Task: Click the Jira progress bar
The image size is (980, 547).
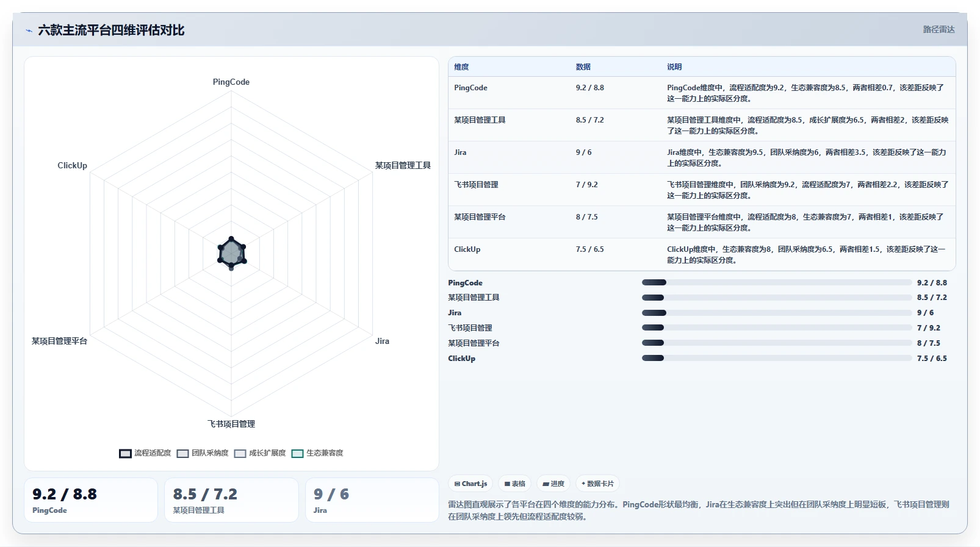Action: click(x=777, y=313)
